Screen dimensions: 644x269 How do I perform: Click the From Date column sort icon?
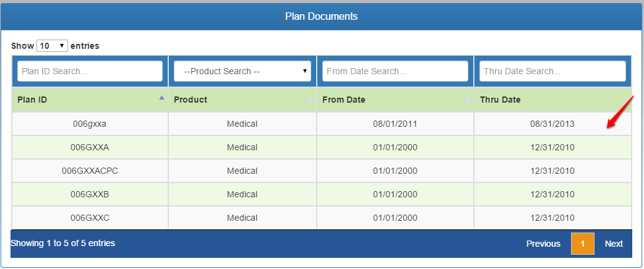click(x=468, y=100)
